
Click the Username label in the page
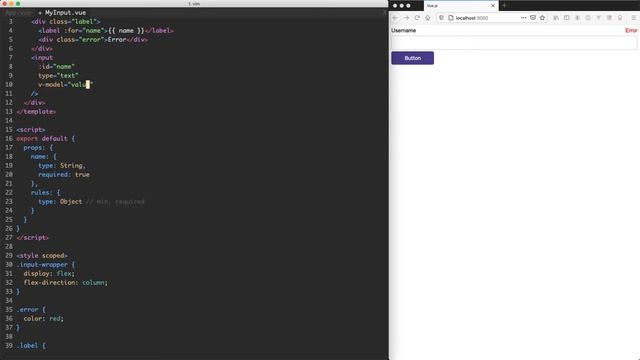tap(404, 31)
